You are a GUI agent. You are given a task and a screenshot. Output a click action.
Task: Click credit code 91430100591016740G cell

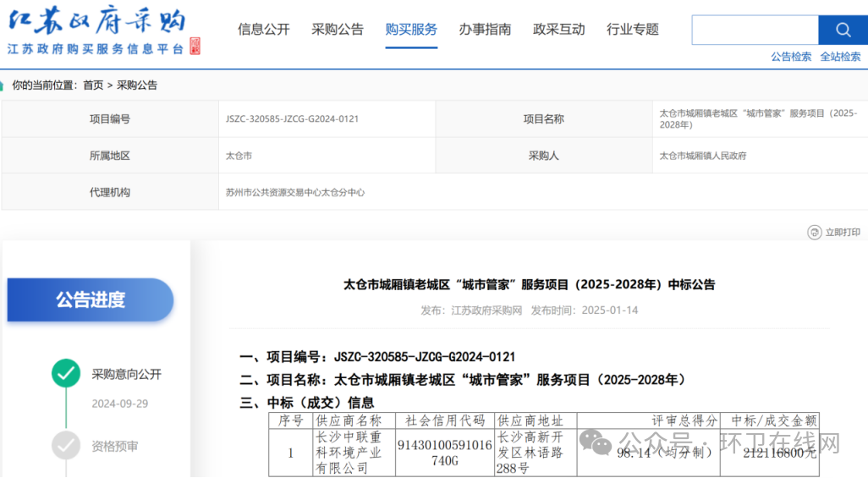[x=444, y=453]
